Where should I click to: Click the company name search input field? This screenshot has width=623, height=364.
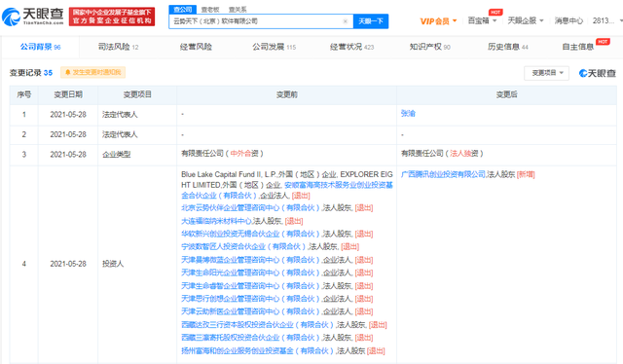(x=256, y=21)
